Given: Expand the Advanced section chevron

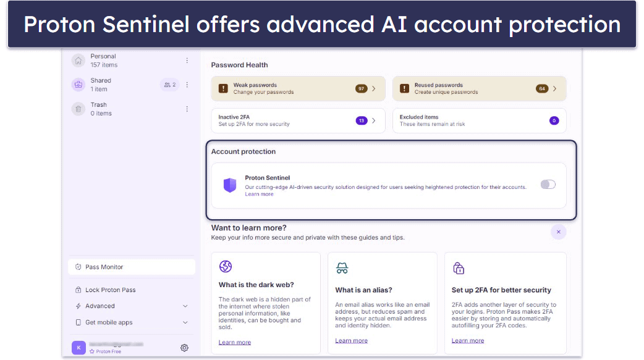Looking at the screenshot, I should coord(185,306).
